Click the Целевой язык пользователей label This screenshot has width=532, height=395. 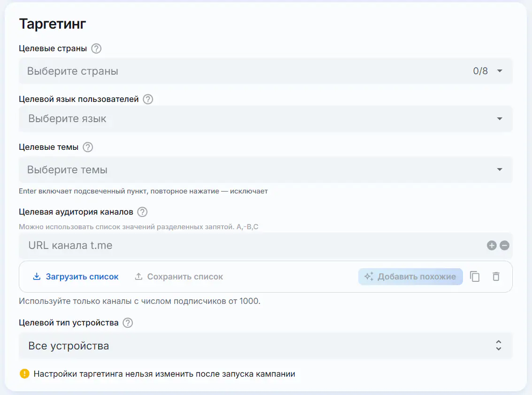[x=79, y=99]
